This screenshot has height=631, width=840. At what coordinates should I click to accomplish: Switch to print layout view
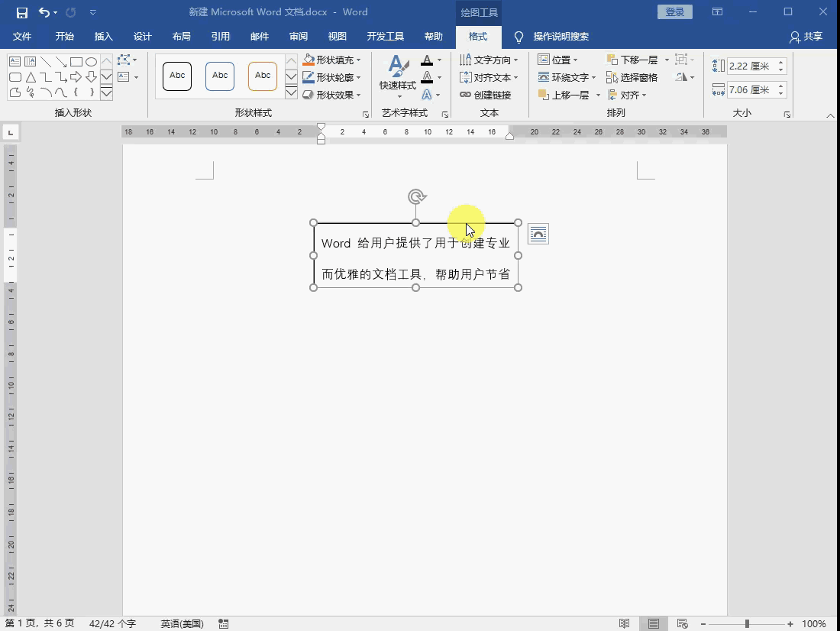(x=653, y=623)
